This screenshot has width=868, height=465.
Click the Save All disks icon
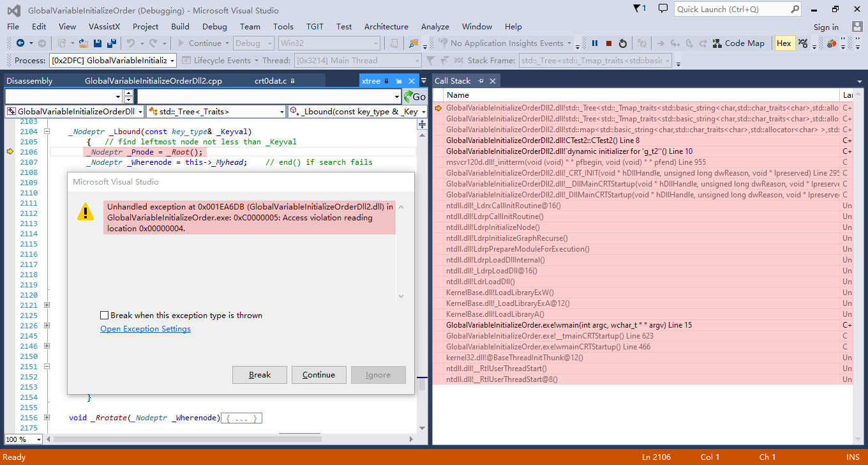[x=112, y=43]
